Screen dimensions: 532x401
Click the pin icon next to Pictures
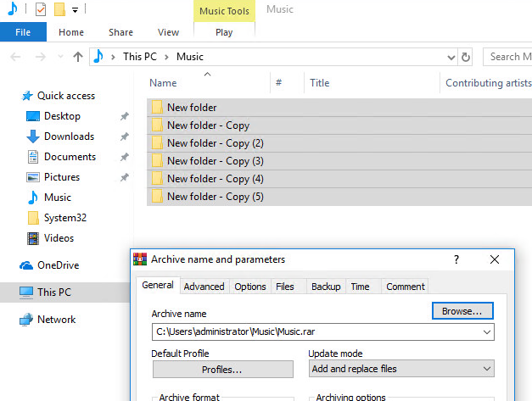coord(125,177)
